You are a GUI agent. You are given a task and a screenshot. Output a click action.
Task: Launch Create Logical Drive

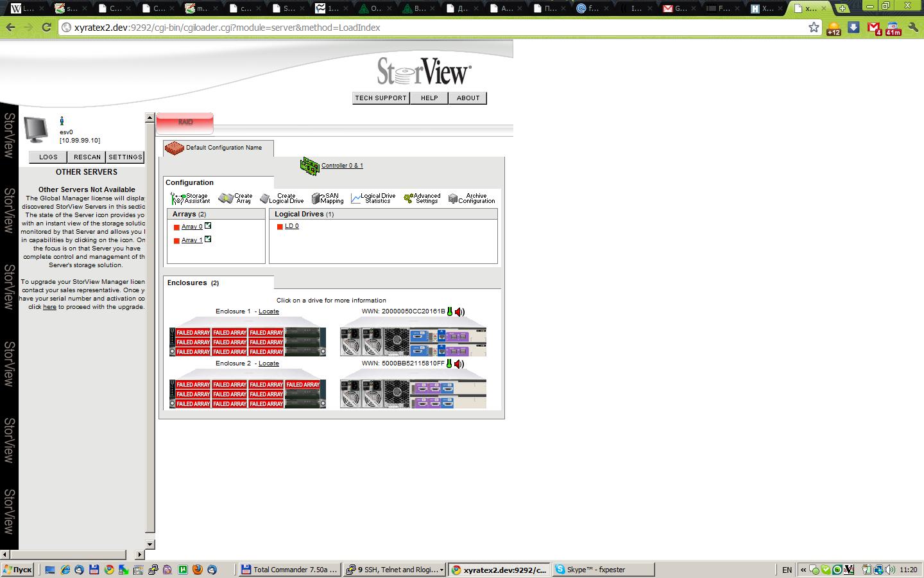pos(264,199)
